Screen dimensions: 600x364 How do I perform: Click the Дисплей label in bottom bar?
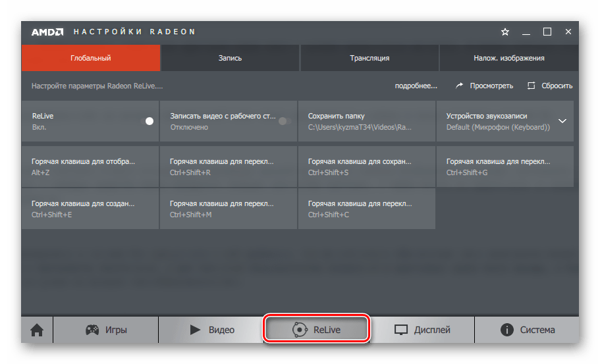point(432,330)
